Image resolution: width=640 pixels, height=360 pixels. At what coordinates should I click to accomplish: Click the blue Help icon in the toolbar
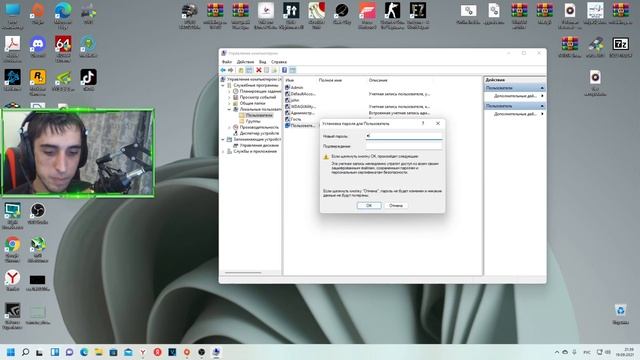point(284,70)
